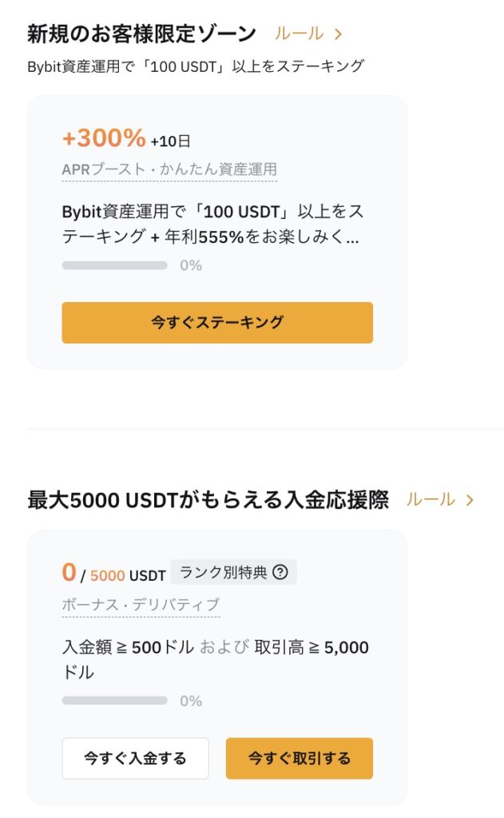The width and height of the screenshot is (504, 818).
Task: Click the staking card progress bar
Action: [114, 265]
